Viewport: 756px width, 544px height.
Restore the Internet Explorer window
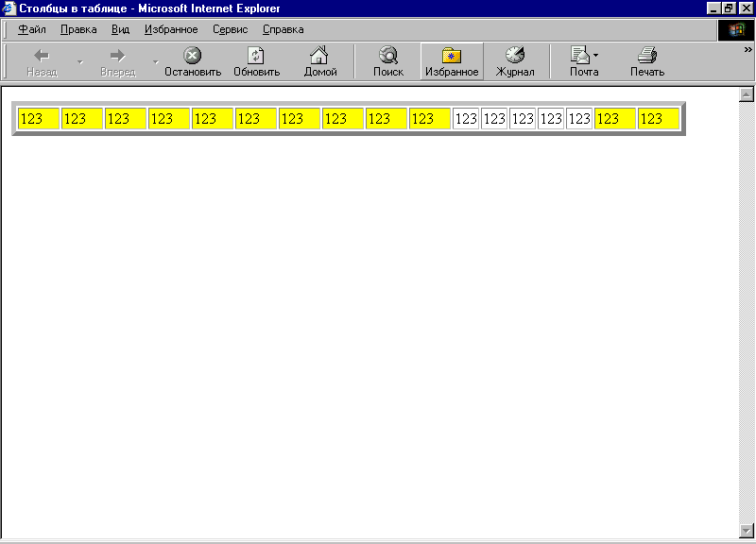[729, 8]
